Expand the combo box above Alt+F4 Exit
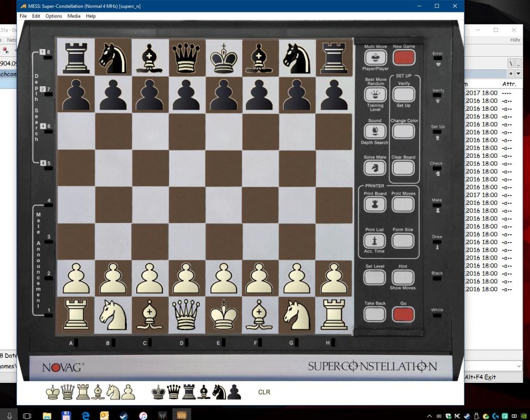This screenshot has width=530, height=420. [519, 366]
